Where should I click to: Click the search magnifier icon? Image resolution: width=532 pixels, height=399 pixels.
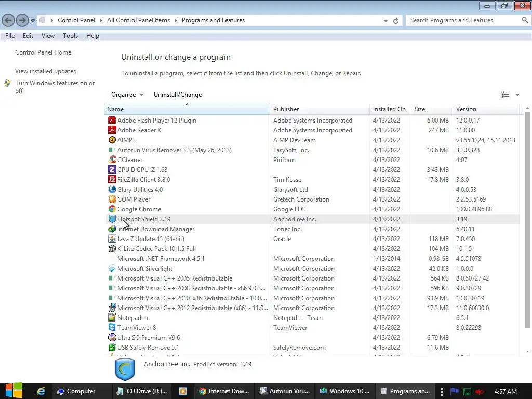(525, 20)
